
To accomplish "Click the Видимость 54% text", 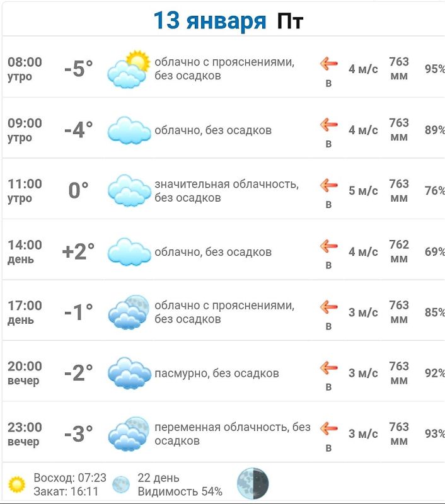I will coord(180,491).
